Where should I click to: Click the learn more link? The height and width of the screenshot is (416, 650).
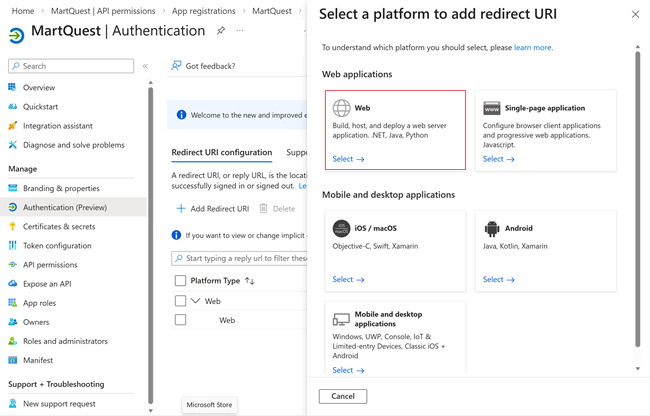(533, 47)
